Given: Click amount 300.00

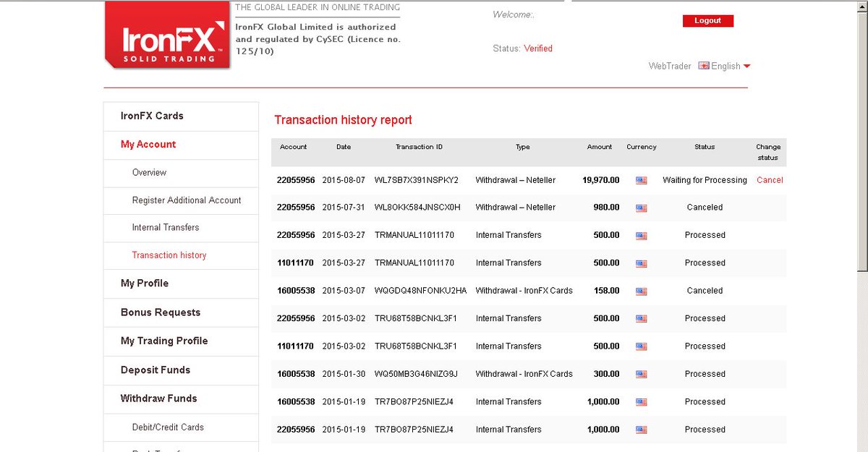Looking at the screenshot, I should coord(606,374).
